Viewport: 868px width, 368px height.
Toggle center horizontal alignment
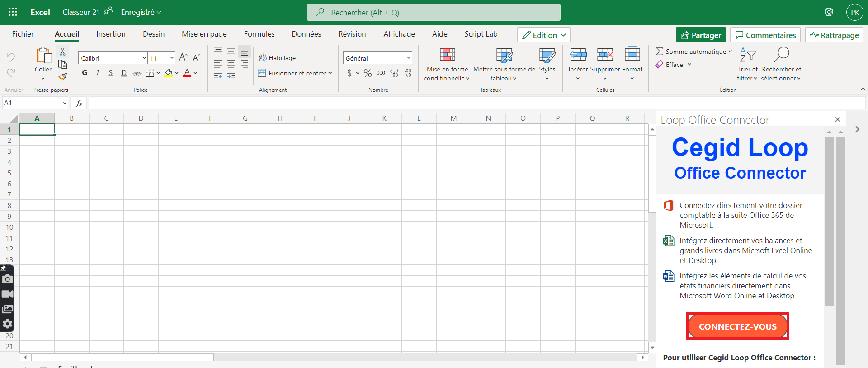click(231, 64)
